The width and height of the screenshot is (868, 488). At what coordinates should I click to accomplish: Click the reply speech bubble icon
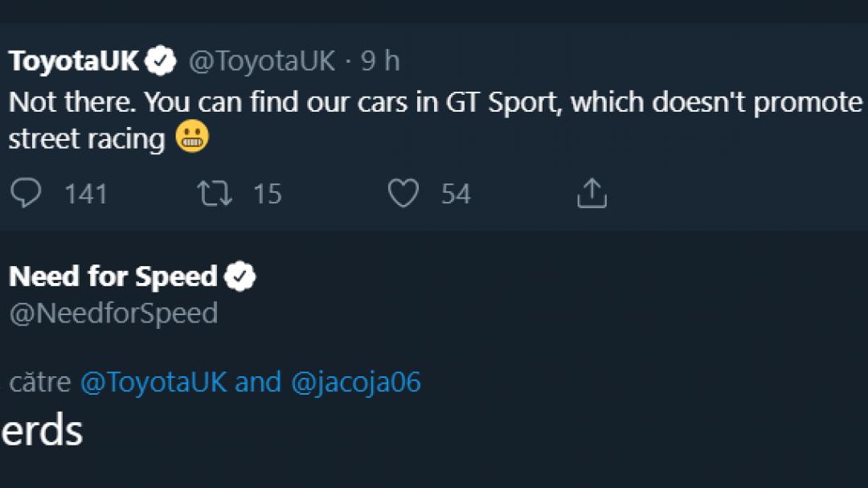pyautogui.click(x=27, y=194)
